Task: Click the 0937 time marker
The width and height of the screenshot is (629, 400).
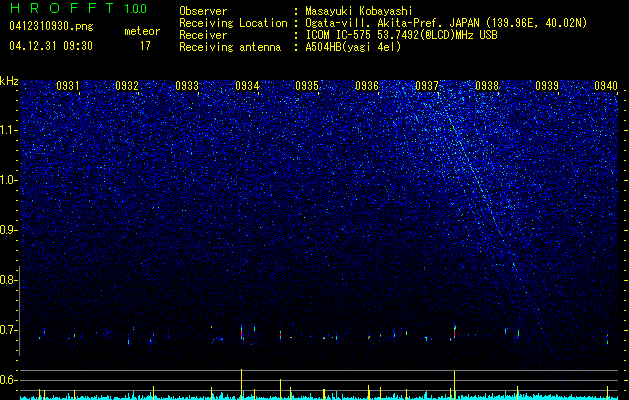Action: point(427,86)
